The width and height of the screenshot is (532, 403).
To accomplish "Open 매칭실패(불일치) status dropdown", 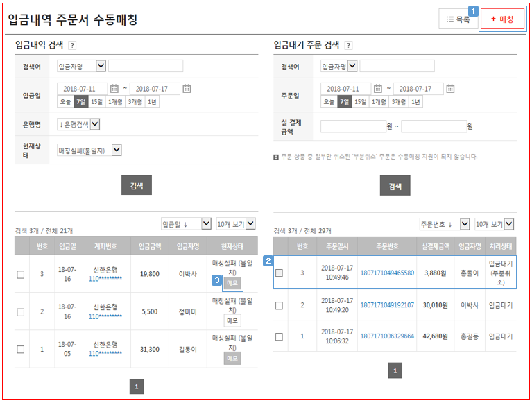I will tap(89, 151).
